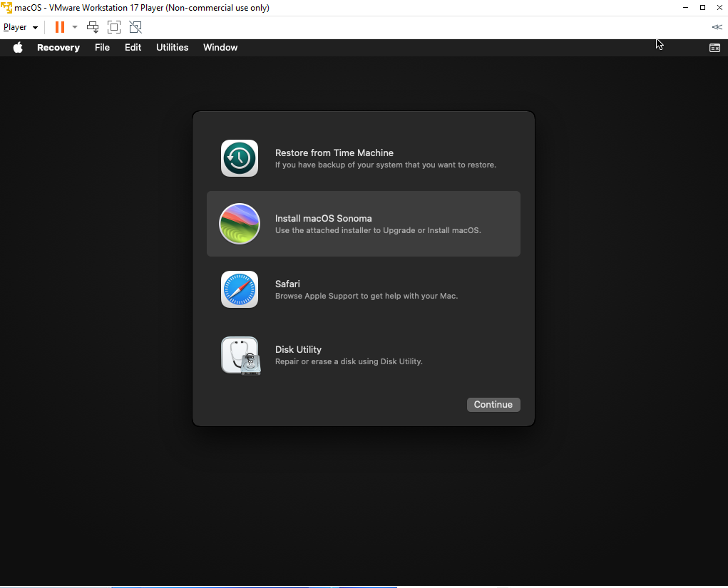Select Restore from Time Machine option
Image resolution: width=728 pixels, height=588 pixels.
point(334,153)
